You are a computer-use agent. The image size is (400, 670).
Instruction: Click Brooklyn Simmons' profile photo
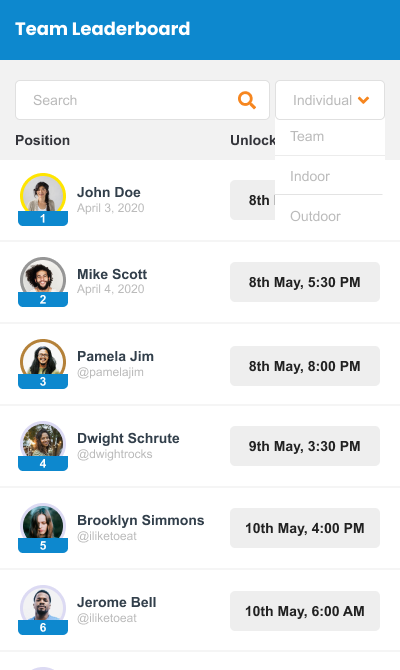[x=43, y=524]
